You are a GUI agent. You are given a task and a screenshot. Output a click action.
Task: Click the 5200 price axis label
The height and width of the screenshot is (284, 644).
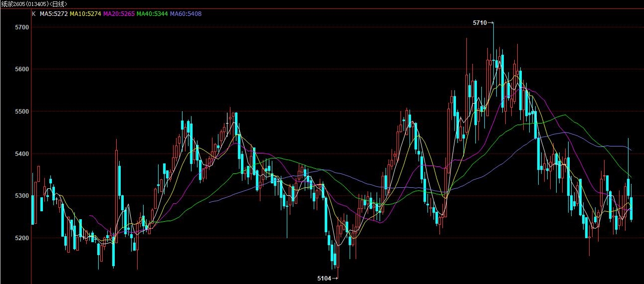[x=22, y=238]
